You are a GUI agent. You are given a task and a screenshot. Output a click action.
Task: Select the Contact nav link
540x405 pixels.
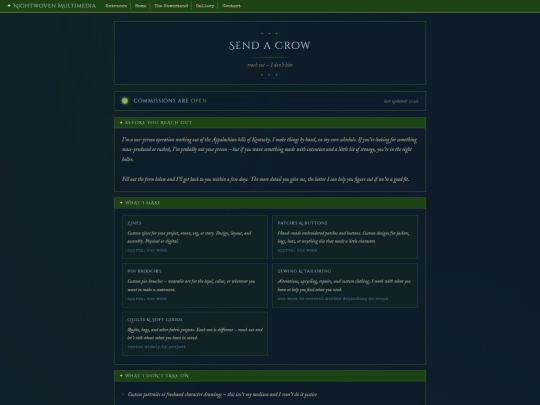(x=231, y=6)
